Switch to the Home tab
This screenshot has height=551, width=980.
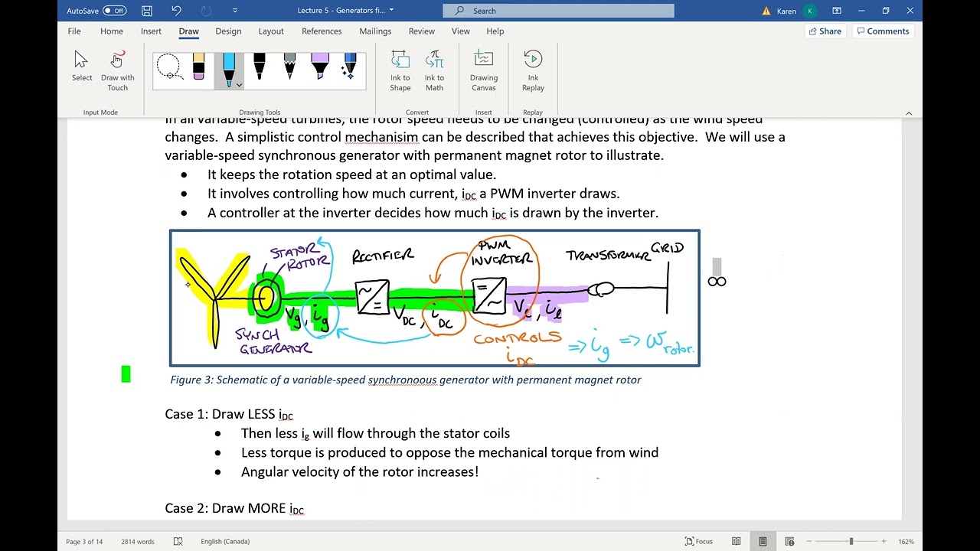pyautogui.click(x=112, y=31)
